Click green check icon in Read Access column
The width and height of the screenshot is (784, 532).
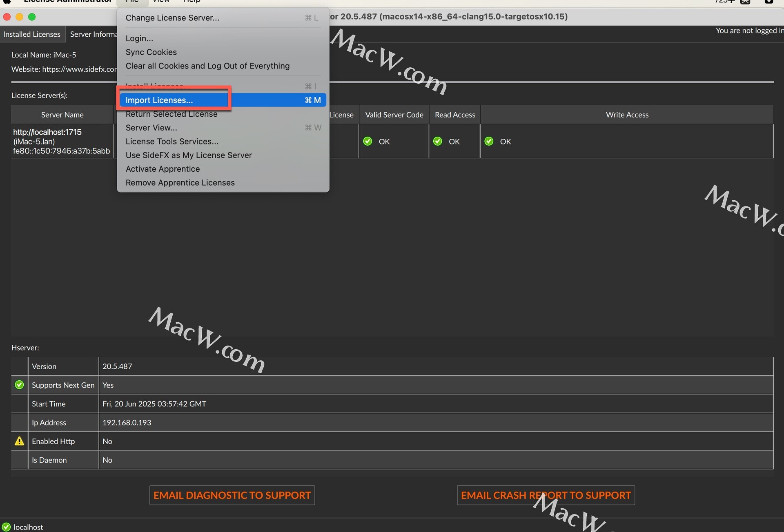tap(438, 141)
